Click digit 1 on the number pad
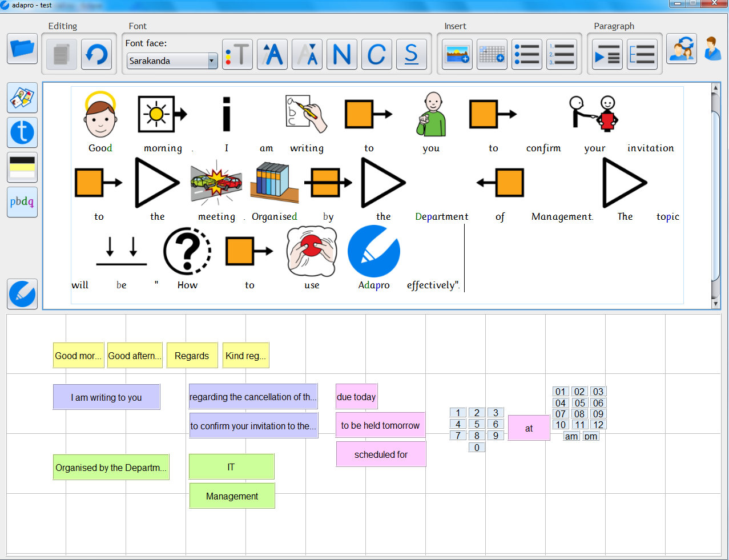The height and width of the screenshot is (560, 729). [x=458, y=413]
